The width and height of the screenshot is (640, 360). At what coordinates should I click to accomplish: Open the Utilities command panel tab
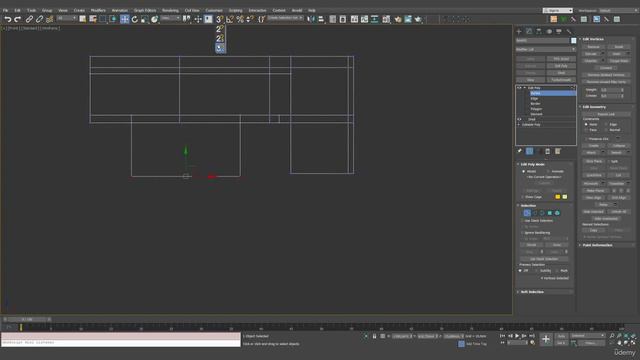[x=569, y=31]
